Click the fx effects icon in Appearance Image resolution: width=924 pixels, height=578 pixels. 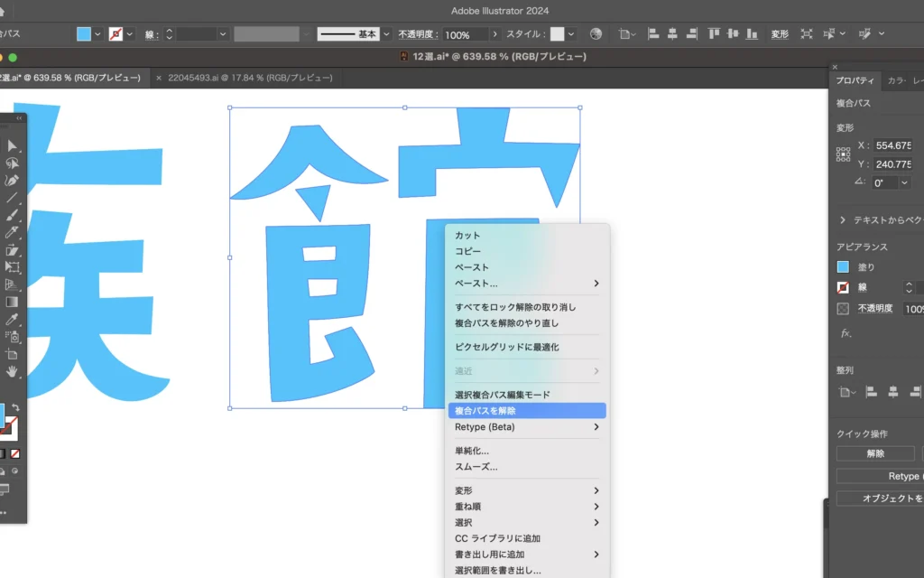(x=845, y=333)
